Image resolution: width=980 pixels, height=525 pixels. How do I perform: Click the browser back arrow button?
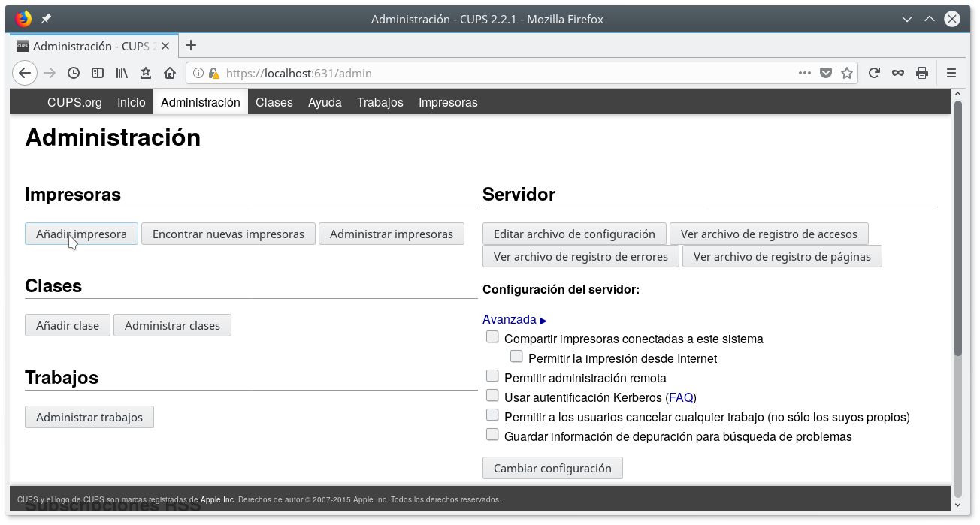pos(25,73)
